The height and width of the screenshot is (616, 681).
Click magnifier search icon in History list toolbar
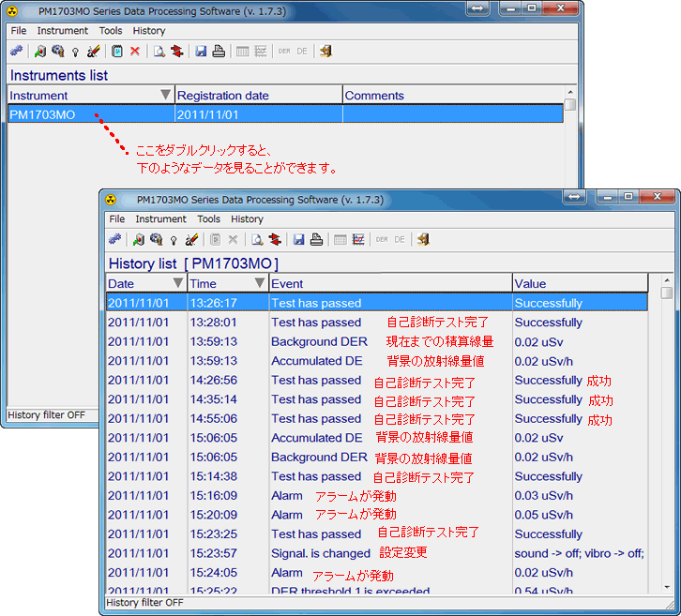[x=257, y=239]
